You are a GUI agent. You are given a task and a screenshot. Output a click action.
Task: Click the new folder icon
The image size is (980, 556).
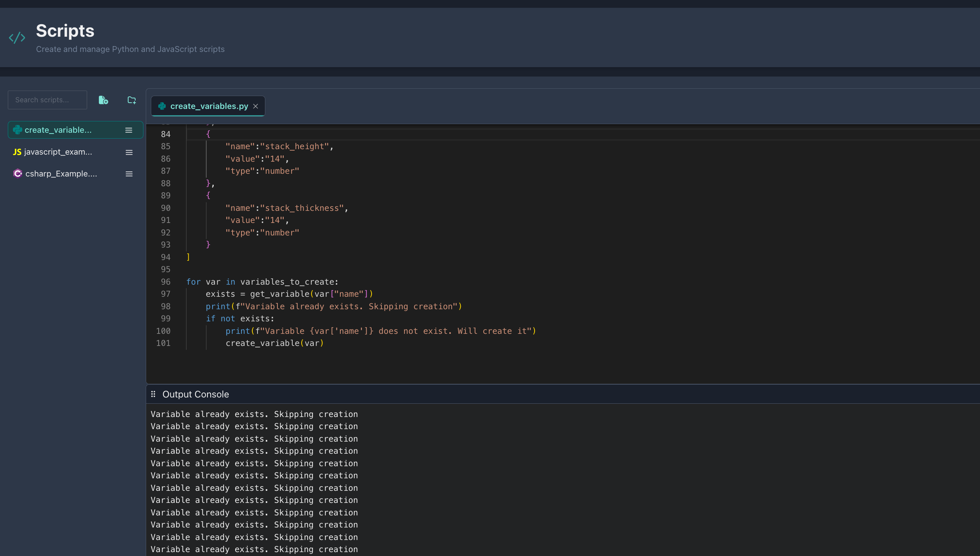pyautogui.click(x=132, y=100)
